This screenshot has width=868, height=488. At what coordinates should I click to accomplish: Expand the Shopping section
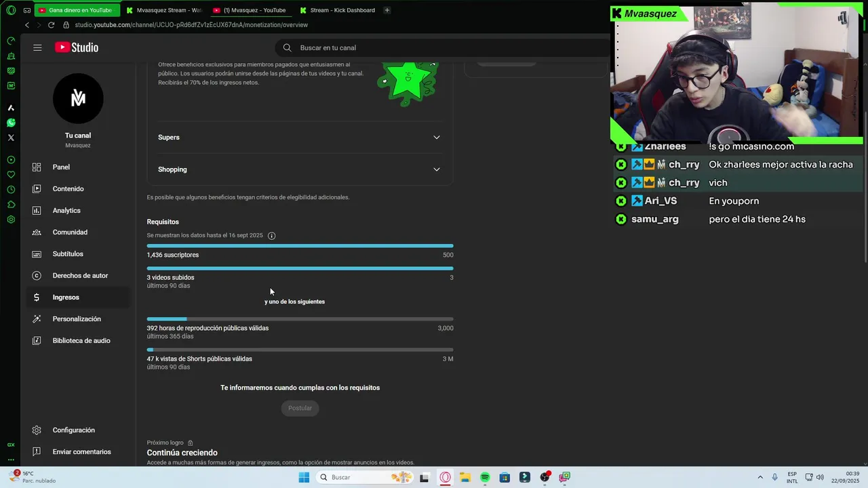pyautogui.click(x=300, y=169)
